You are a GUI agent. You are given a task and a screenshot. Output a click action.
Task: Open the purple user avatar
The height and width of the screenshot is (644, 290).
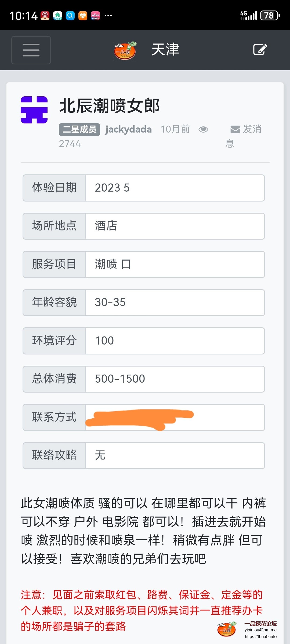(34, 110)
